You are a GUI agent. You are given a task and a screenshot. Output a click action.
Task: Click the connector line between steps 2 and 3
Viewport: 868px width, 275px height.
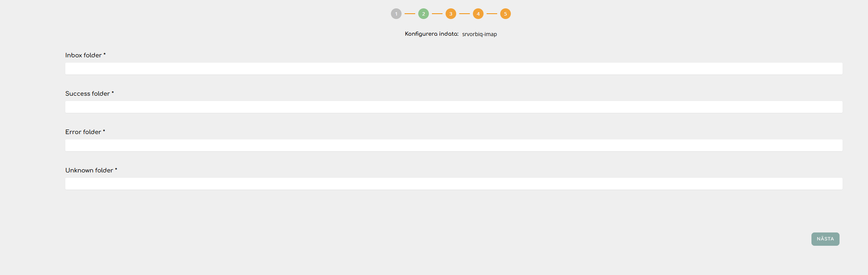(x=437, y=14)
